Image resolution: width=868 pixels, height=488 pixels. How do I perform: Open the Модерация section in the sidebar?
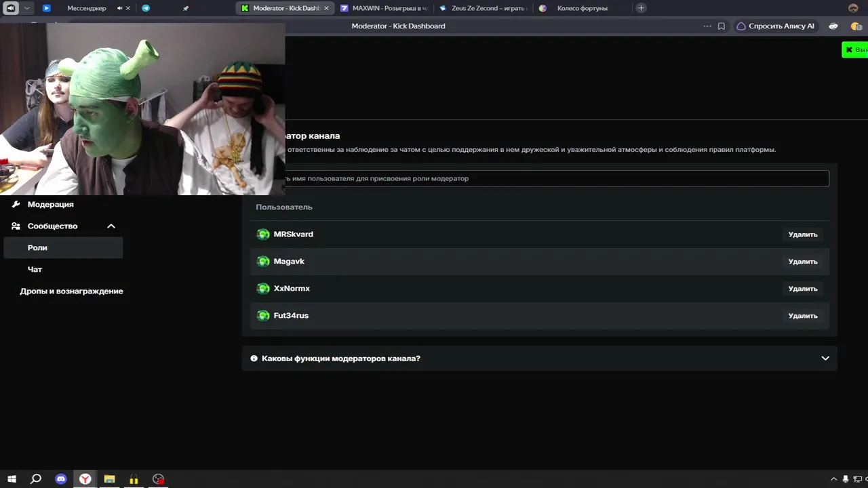click(x=50, y=204)
